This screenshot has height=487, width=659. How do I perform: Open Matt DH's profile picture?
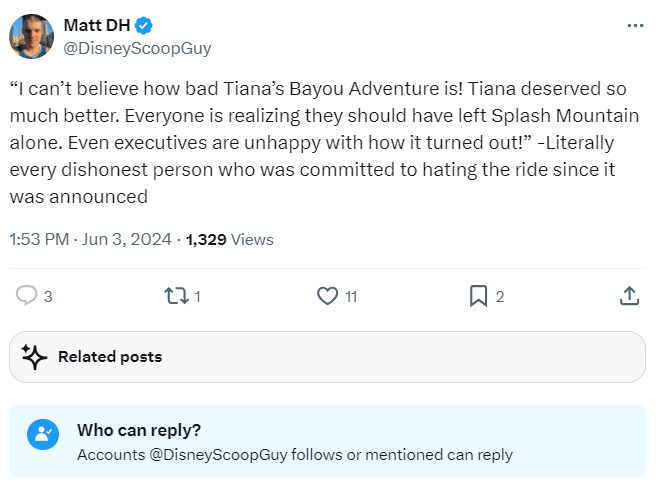pos(31,36)
